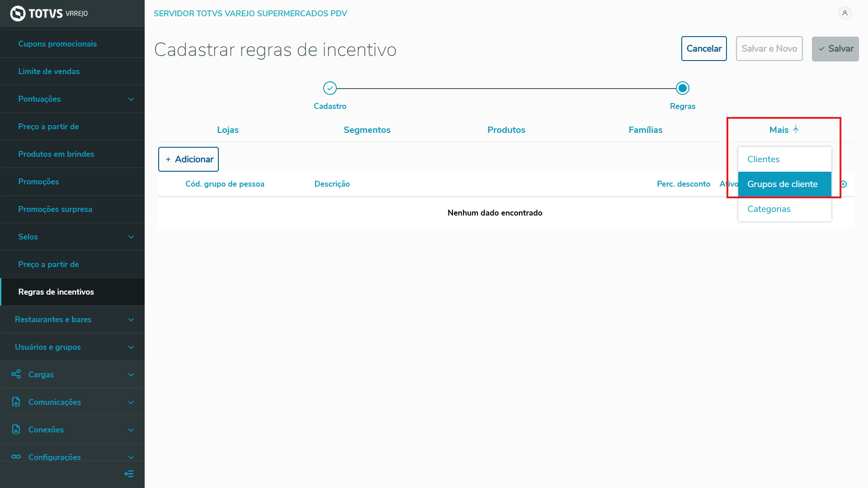Collapse sidebar with the arrow icon
Viewport: 868px width, 488px height.
tap(129, 474)
